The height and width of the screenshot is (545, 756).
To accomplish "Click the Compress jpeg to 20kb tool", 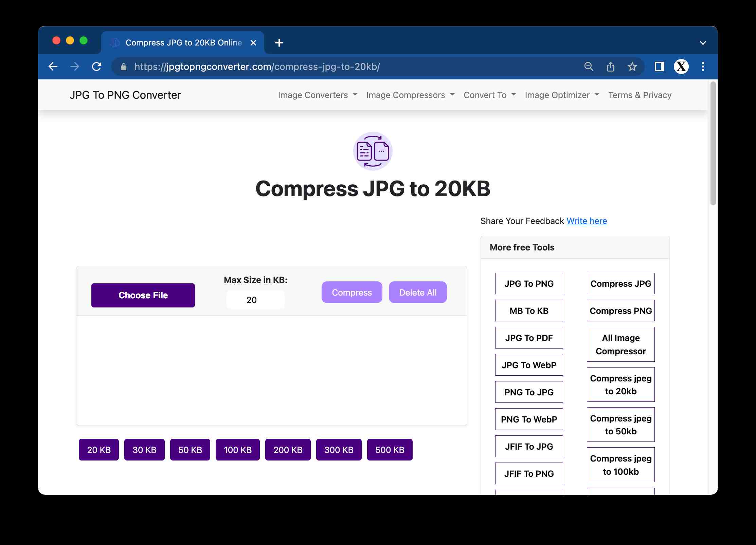I will tap(620, 384).
